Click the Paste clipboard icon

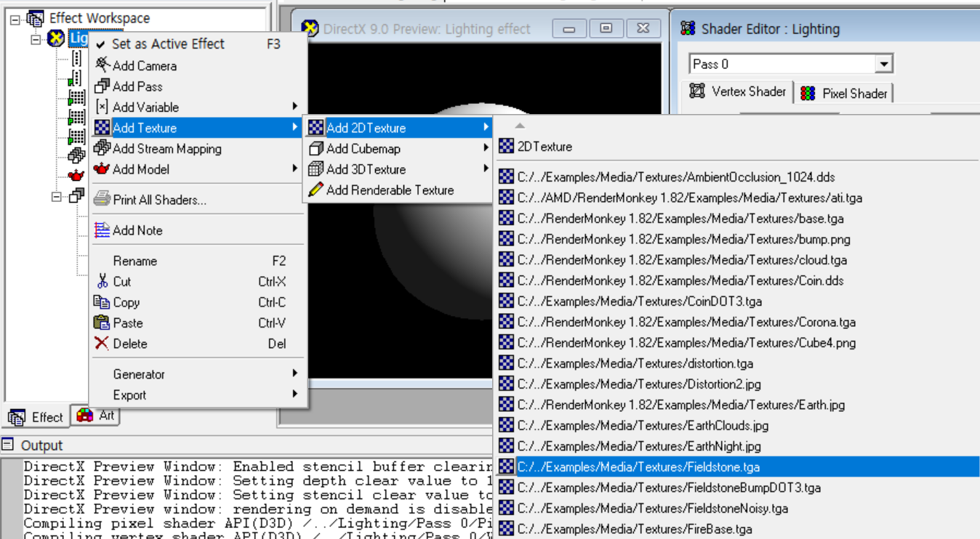pyautogui.click(x=102, y=323)
